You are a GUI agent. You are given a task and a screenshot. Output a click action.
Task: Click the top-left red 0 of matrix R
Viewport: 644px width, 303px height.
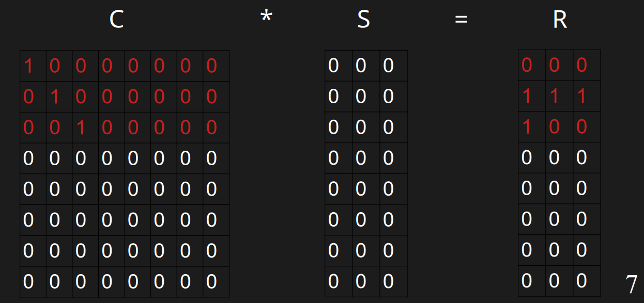(527, 65)
